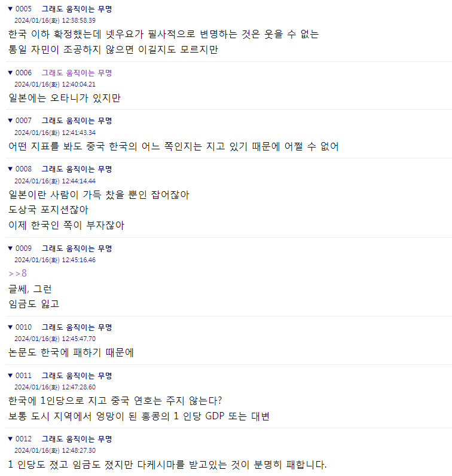Collapse post 0009 using its triangle arrow
The image size is (452, 476).
pyautogui.click(x=10, y=248)
